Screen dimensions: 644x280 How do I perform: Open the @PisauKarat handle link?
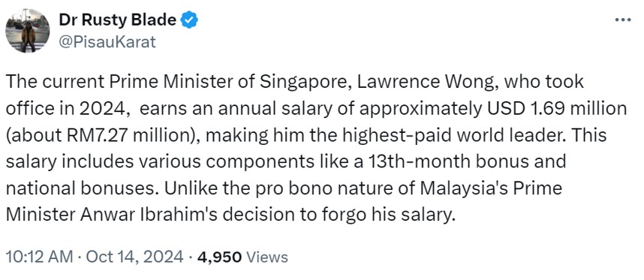[107, 42]
